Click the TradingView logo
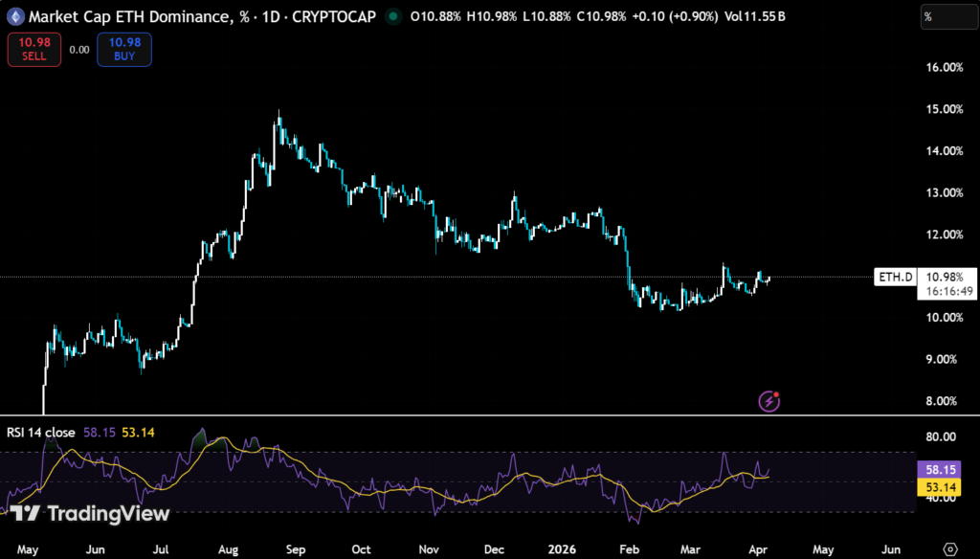This screenshot has height=559, width=980. coord(91,514)
